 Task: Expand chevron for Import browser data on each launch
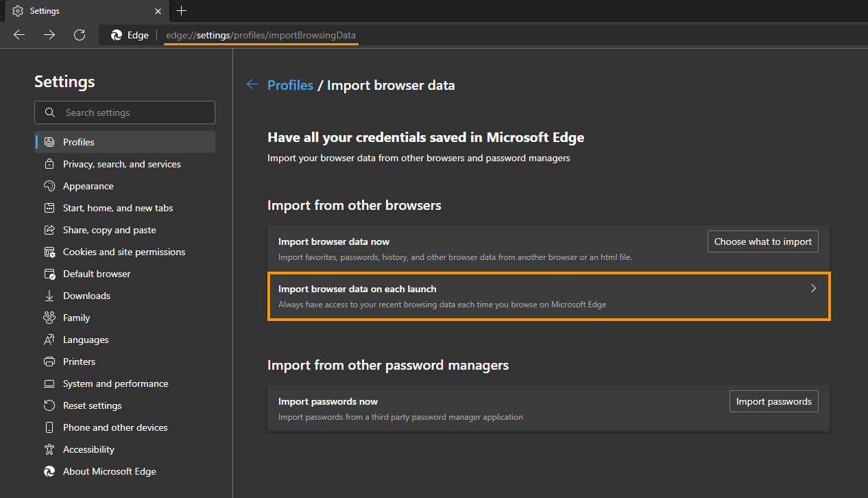(814, 289)
